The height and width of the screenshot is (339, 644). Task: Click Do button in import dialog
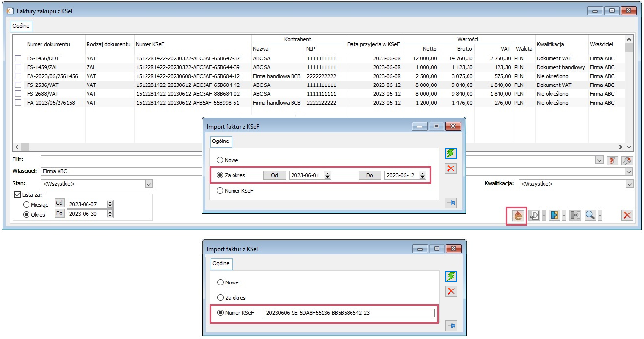click(x=370, y=175)
